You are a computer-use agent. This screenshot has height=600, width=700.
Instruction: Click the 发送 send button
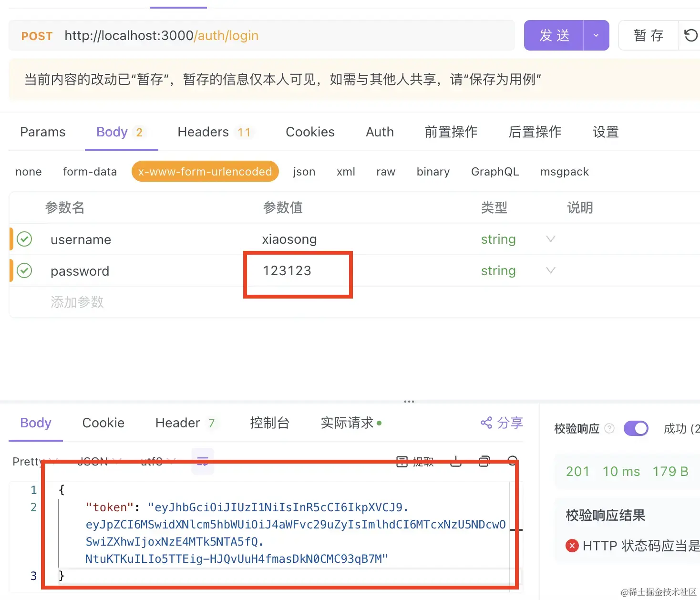point(554,35)
